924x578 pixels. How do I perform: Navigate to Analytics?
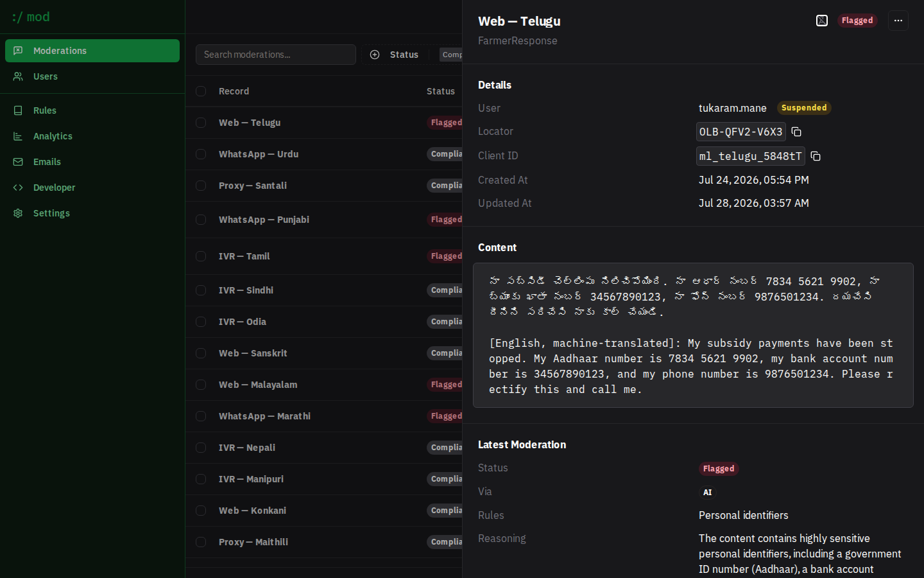(92, 136)
